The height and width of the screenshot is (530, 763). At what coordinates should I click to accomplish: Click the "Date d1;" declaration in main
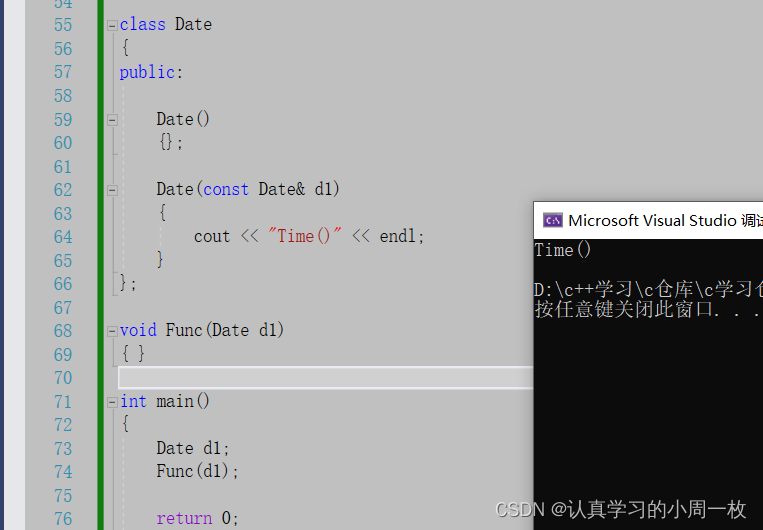click(x=193, y=448)
